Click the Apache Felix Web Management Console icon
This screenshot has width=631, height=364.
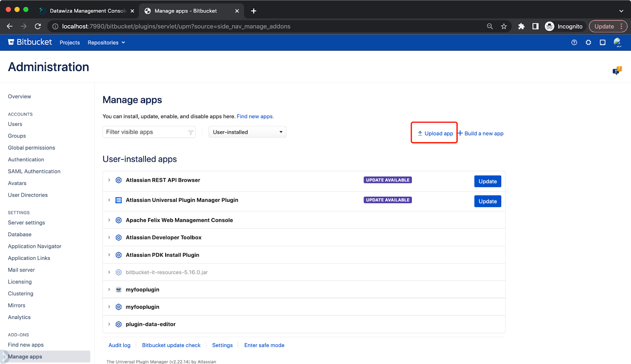pyautogui.click(x=118, y=220)
